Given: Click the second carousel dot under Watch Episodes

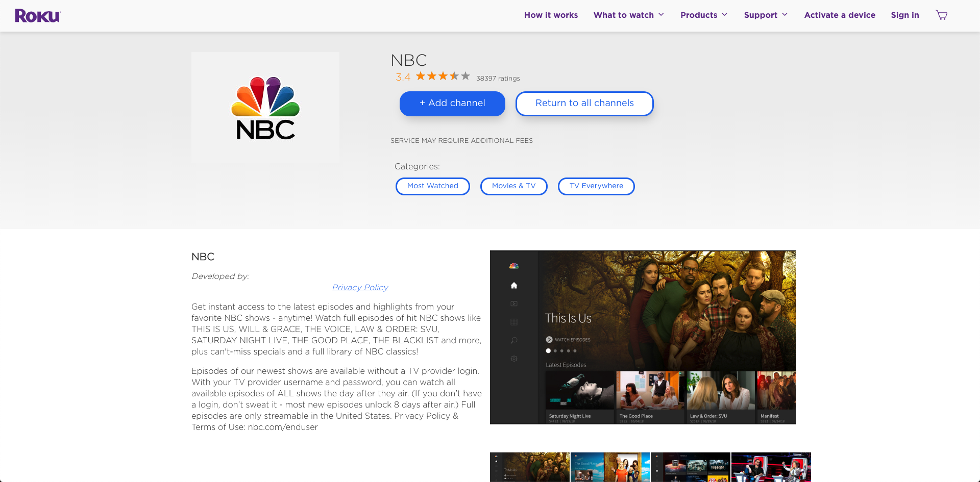Looking at the screenshot, I should point(555,350).
